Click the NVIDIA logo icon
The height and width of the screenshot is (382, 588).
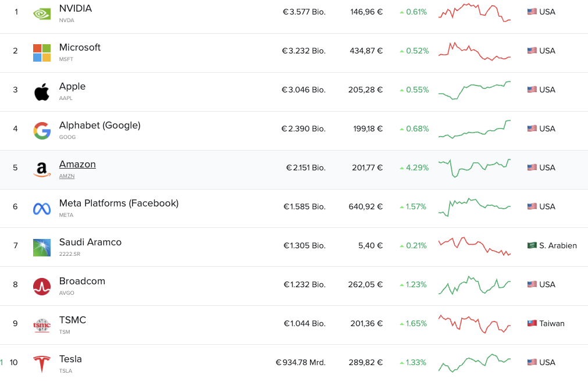click(42, 14)
